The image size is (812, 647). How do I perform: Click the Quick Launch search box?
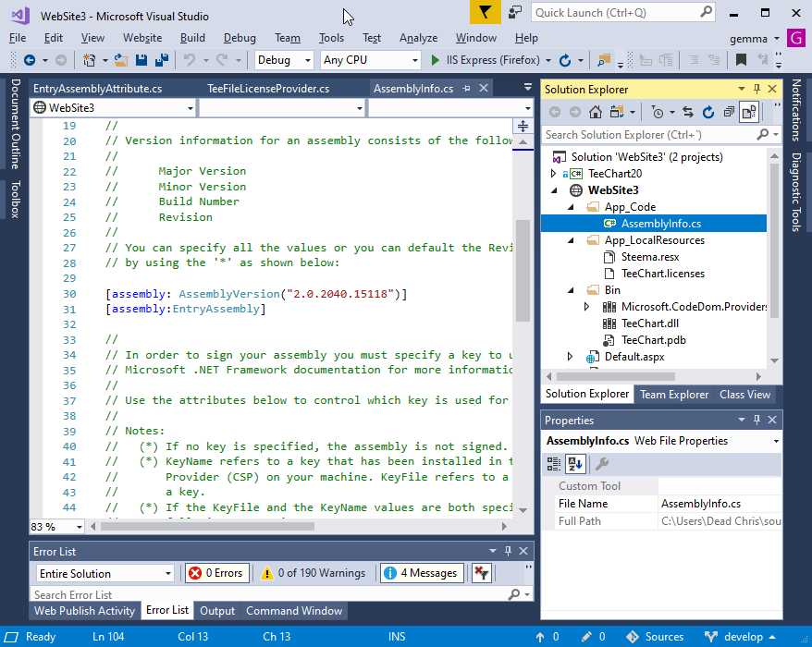(x=623, y=12)
